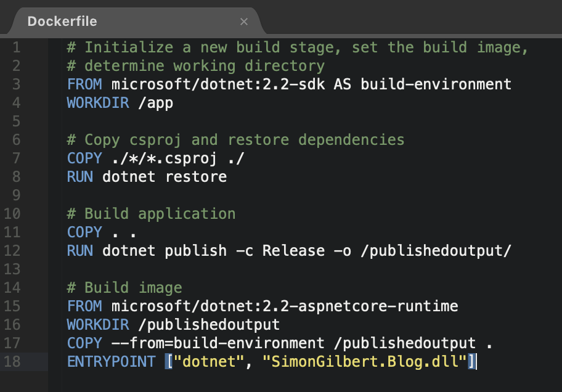This screenshot has width=562, height=392.
Task: Click '/publishedoutput/' on line 12
Action: click(436, 251)
